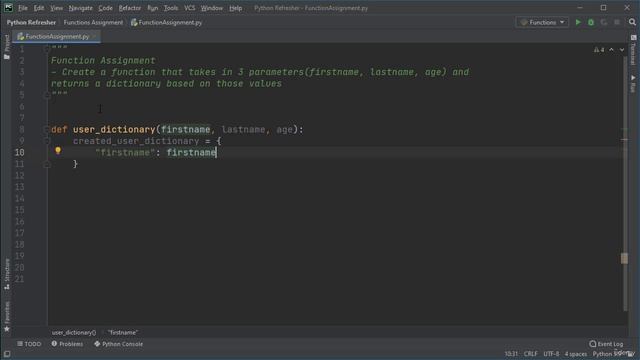Image resolution: width=640 pixels, height=360 pixels.
Task: Open Search Everywhere magnifier icon
Action: pos(632,22)
